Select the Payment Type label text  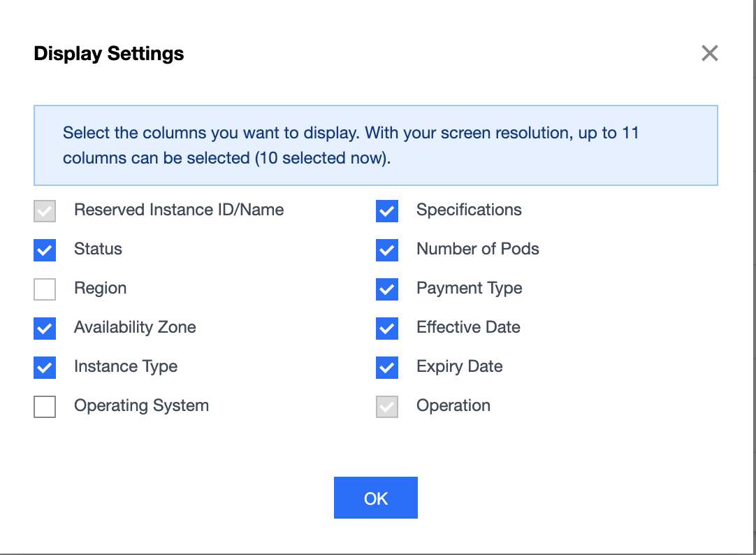coord(469,288)
